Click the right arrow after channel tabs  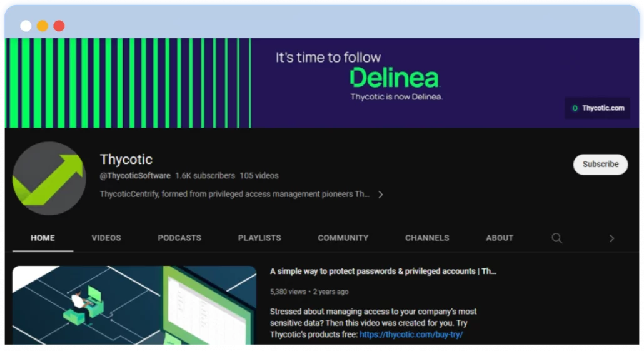click(611, 238)
